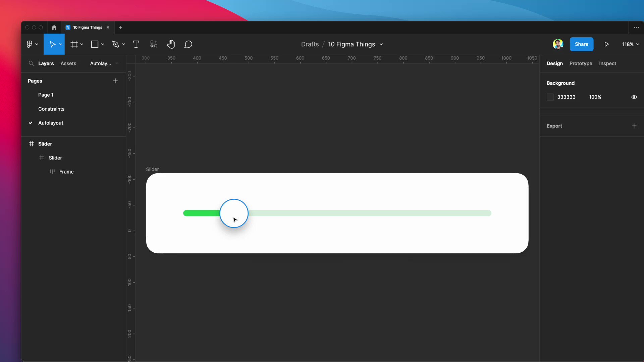Viewport: 644px width, 362px height.
Task: Open the Figma main menu dropdown
Action: (32, 44)
